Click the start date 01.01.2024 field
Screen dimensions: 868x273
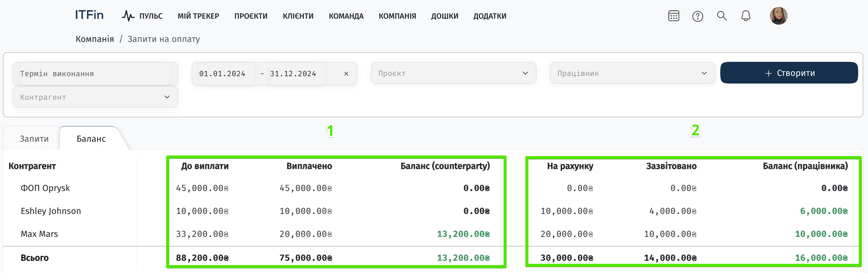click(x=223, y=74)
